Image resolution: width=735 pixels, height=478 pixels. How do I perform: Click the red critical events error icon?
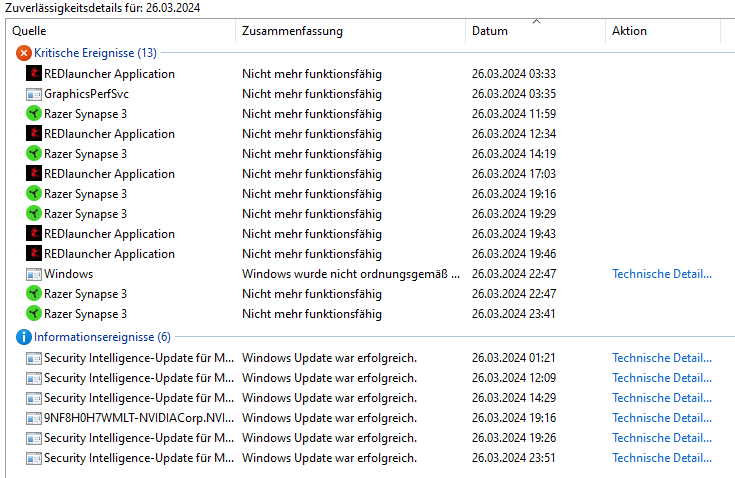pos(23,53)
